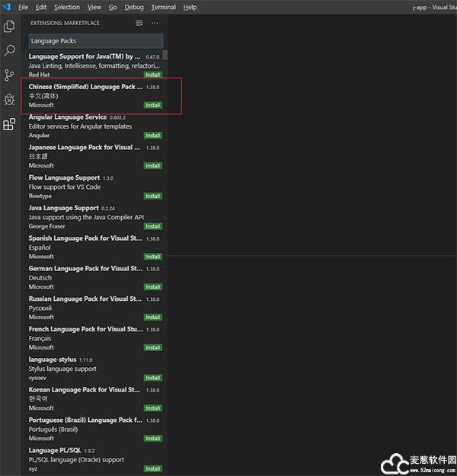Open the Explorer view in activity bar
457x476 pixels.
click(9, 27)
